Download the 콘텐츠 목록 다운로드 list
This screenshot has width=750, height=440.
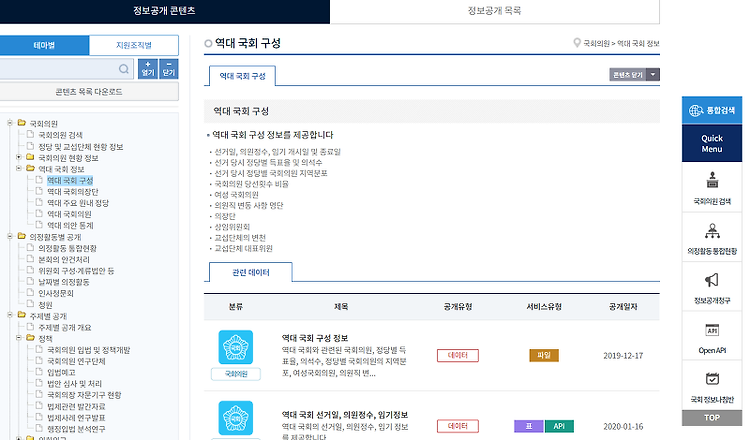click(89, 91)
